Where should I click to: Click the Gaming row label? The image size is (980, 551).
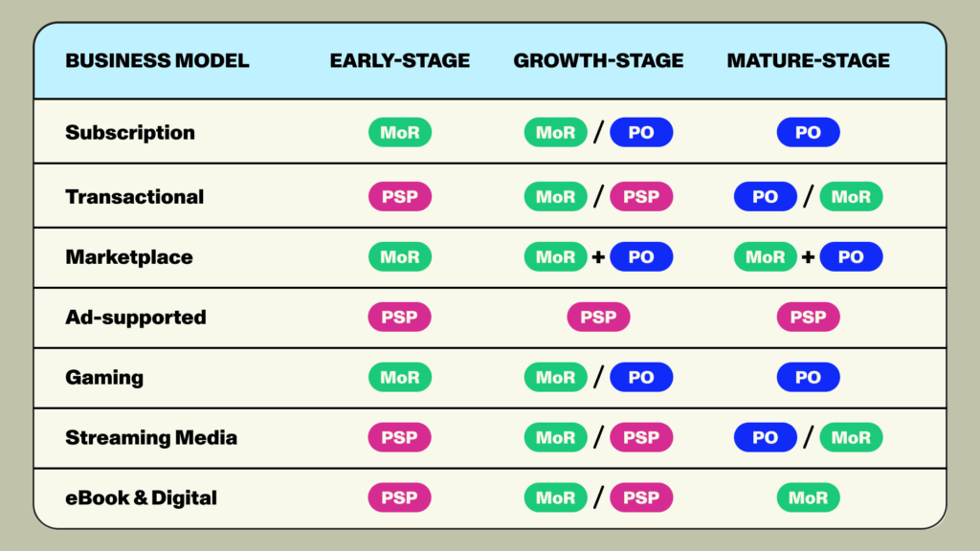104,377
